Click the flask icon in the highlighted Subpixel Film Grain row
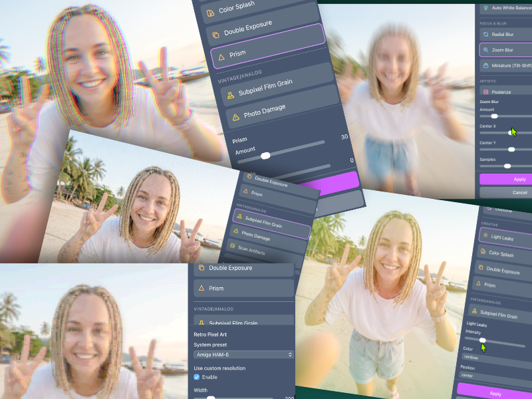Screen dimensions: 532x399 (239, 216)
